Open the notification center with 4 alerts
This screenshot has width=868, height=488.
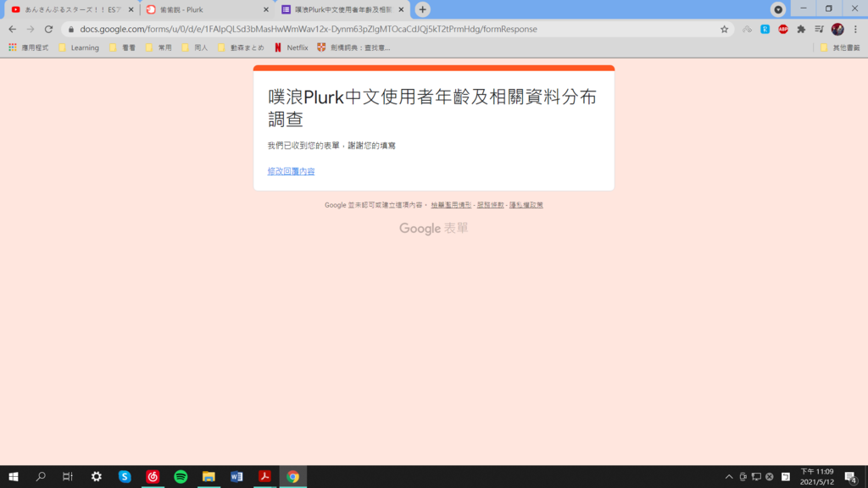click(851, 477)
